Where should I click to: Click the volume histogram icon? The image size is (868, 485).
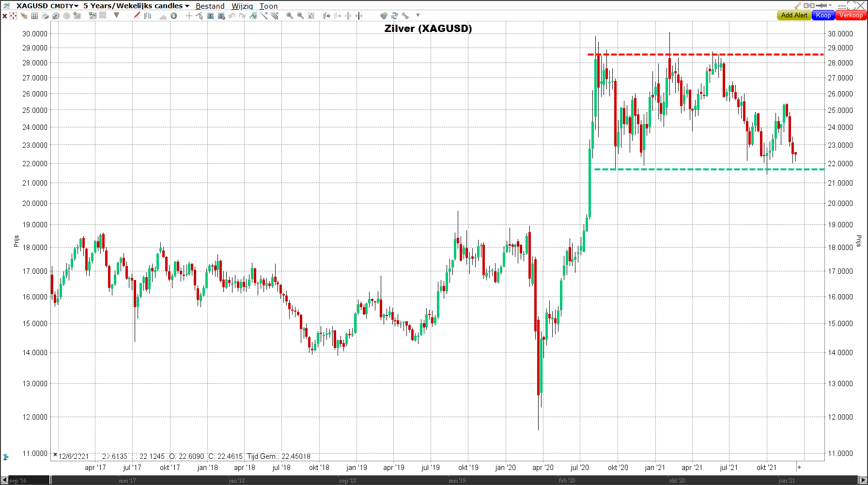(163, 16)
